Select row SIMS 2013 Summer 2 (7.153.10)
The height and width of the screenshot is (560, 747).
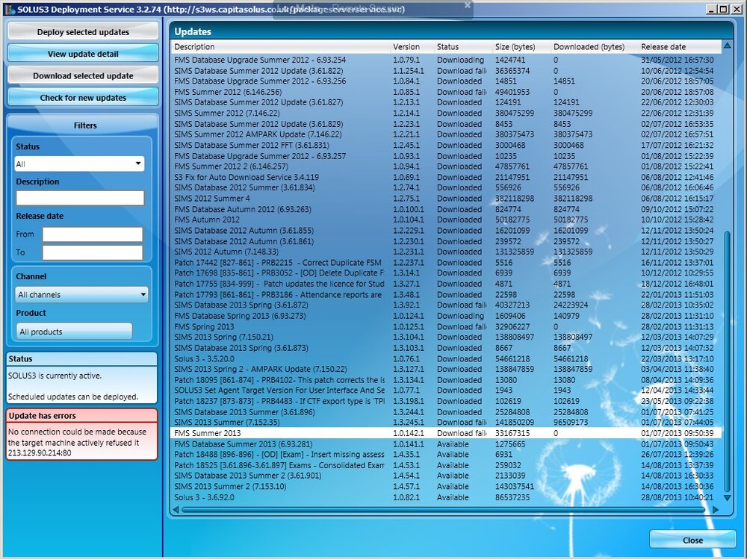[446, 487]
